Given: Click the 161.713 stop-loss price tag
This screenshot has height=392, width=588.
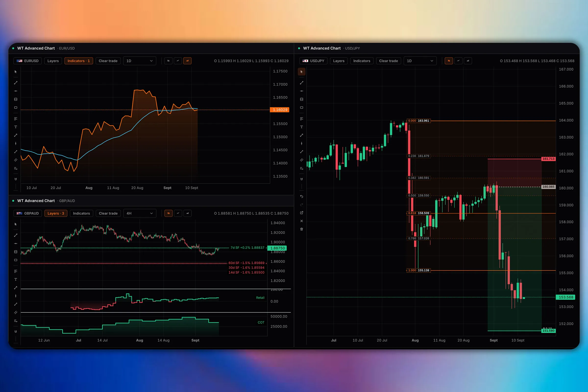Looking at the screenshot, I should (549, 159).
